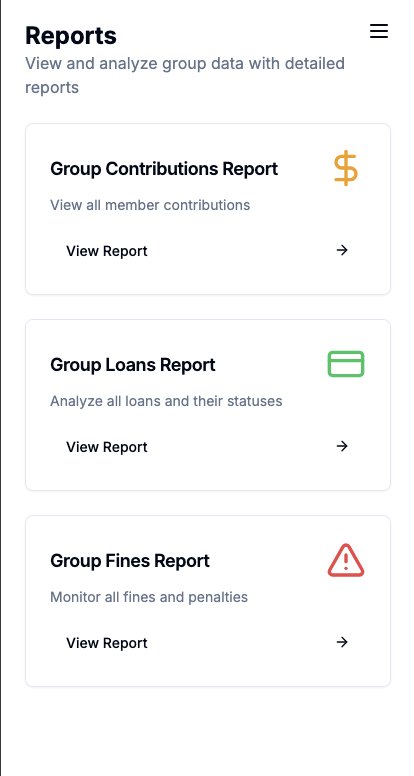Viewport: 414px width, 776px height.
Task: Click the orange dollar sign icon
Action: click(346, 169)
